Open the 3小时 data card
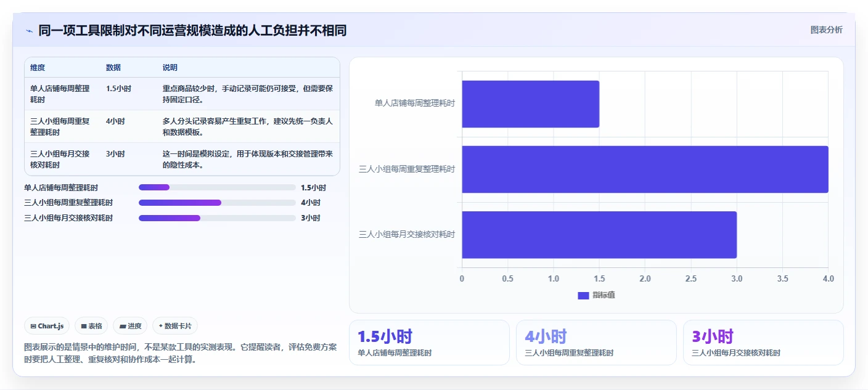Viewport: 868px width, 390px height. coord(763,343)
